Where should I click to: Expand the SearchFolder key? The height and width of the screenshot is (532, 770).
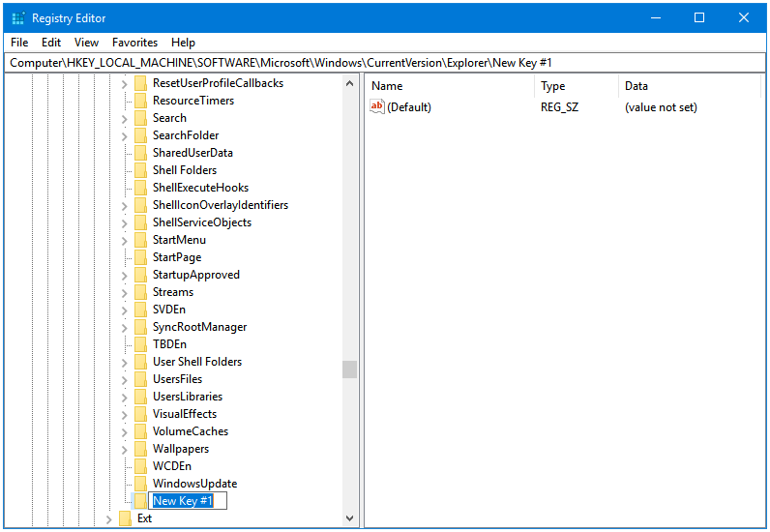pos(124,136)
